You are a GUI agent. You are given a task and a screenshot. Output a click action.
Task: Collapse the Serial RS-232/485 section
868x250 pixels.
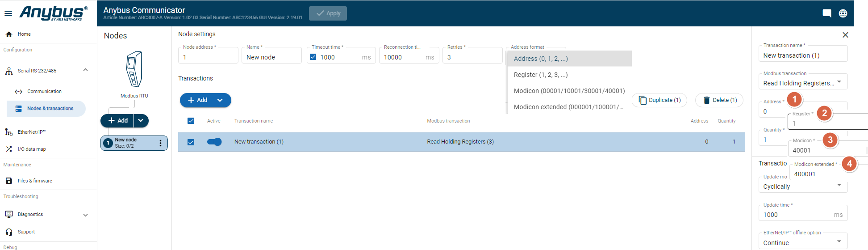click(85, 70)
